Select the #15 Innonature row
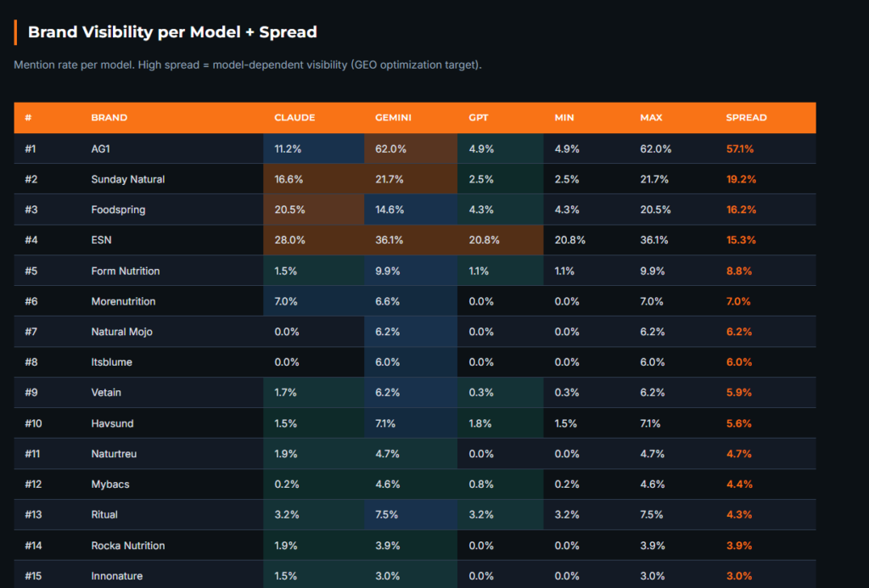Image resolution: width=869 pixels, height=588 pixels. click(414, 574)
